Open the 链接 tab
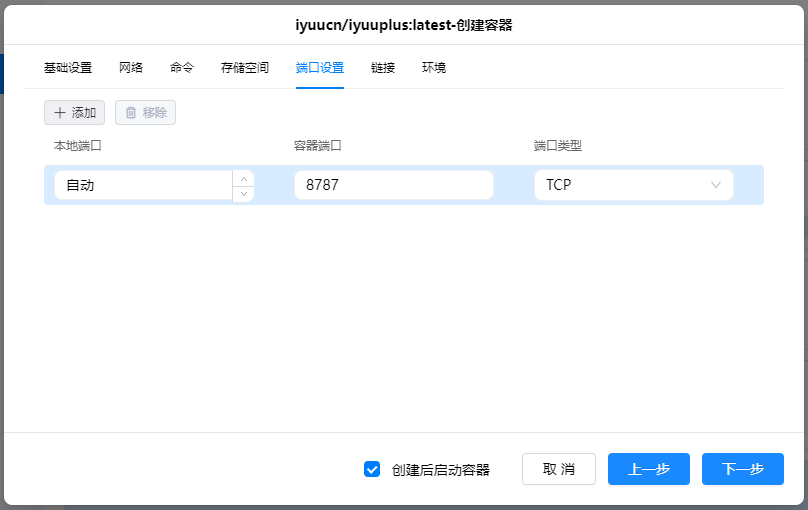 383,68
